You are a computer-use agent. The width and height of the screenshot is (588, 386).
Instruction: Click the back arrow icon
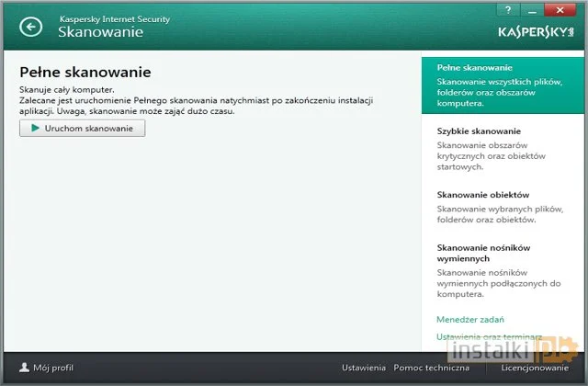(x=30, y=28)
